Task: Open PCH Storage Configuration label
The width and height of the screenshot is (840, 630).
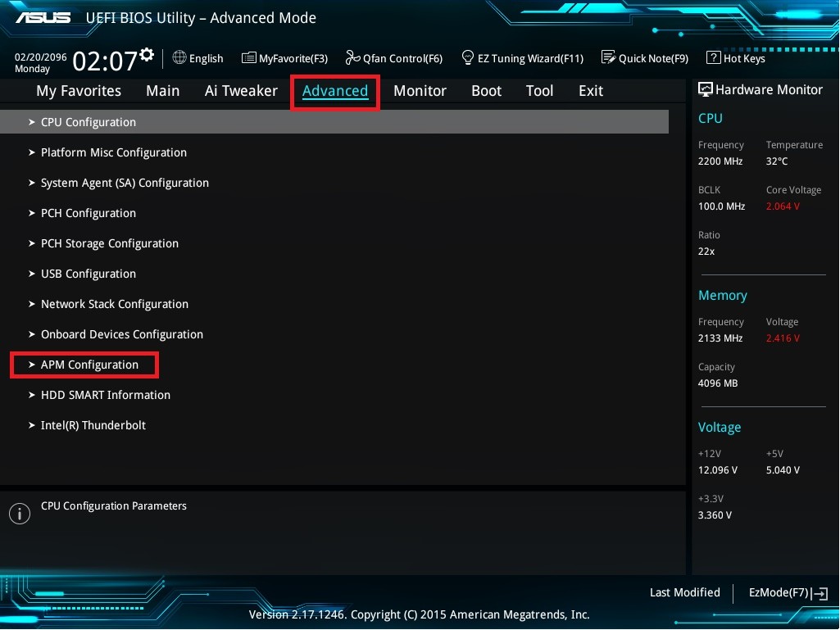Action: [x=110, y=244]
